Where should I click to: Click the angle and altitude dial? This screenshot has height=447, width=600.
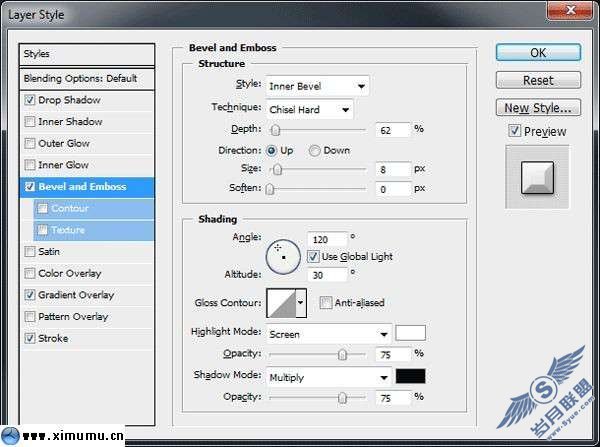coord(283,257)
